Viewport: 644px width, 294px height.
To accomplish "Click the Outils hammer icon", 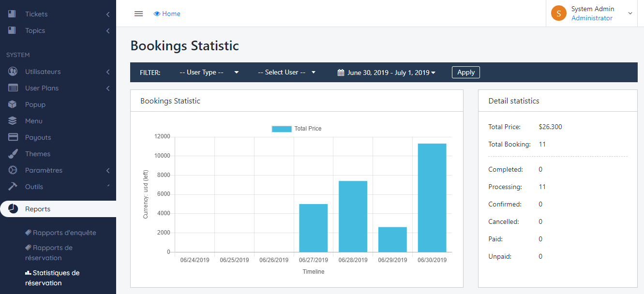I will click(13, 187).
